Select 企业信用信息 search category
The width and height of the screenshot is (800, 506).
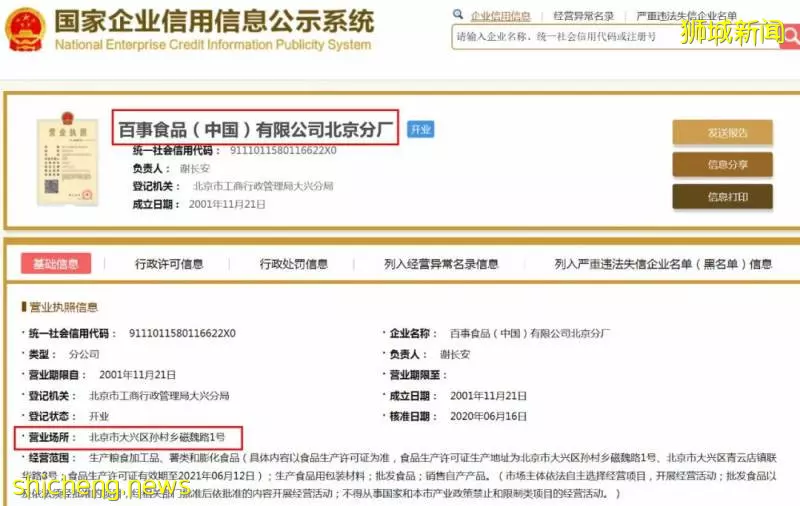500,16
